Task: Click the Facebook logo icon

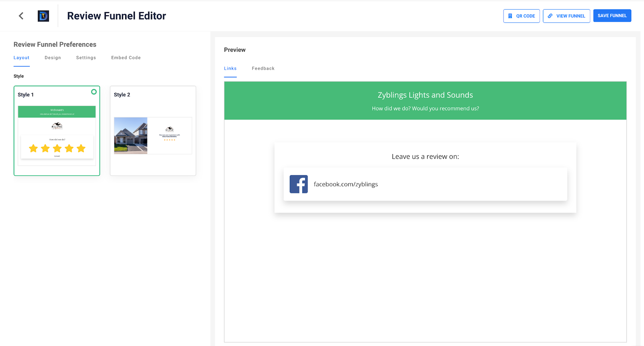Action: pyautogui.click(x=299, y=184)
